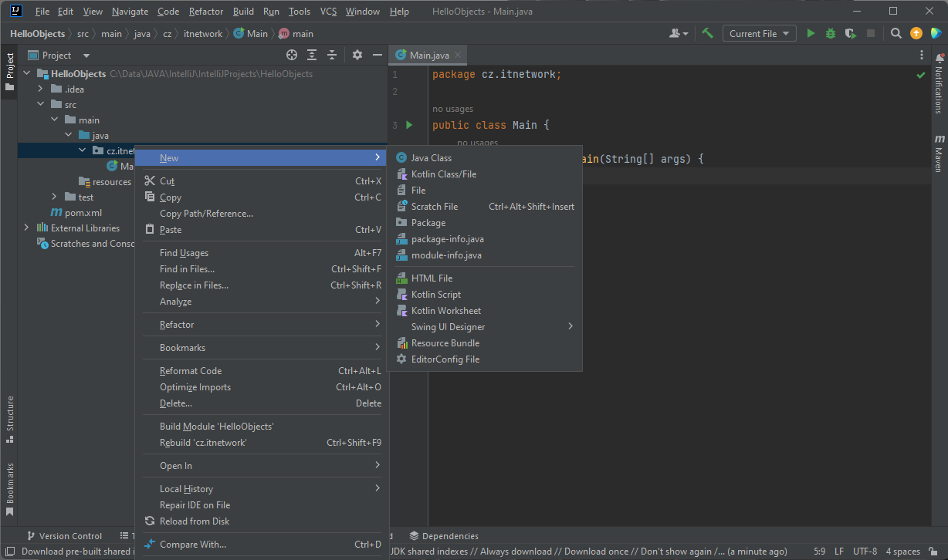Choose Kotlin Class/File option
This screenshot has width=948, height=560.
click(485, 174)
